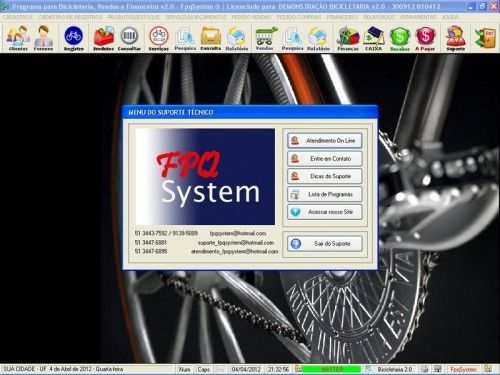500x375 pixels.
Task: Click the Sair do Suporte button
Action: tap(325, 244)
